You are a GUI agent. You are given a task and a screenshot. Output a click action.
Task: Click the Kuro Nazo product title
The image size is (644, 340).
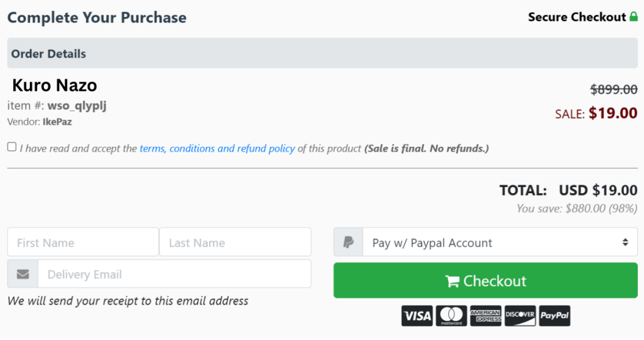[x=55, y=85]
